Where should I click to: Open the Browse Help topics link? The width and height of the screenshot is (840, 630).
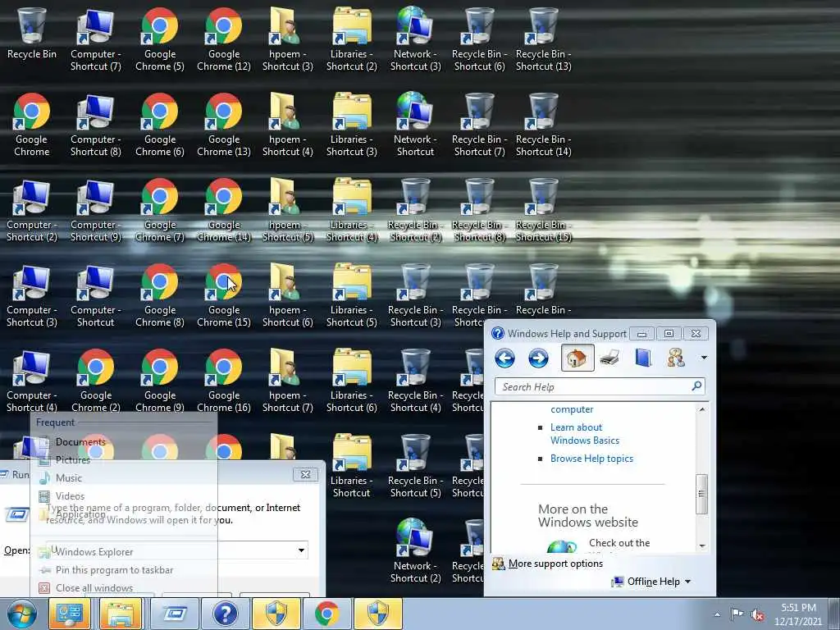[x=591, y=459]
